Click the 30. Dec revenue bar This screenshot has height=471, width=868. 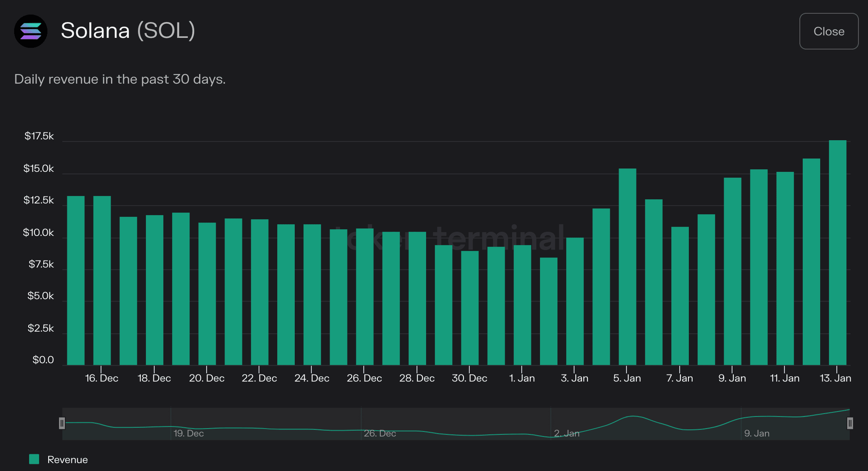pyautogui.click(x=470, y=308)
